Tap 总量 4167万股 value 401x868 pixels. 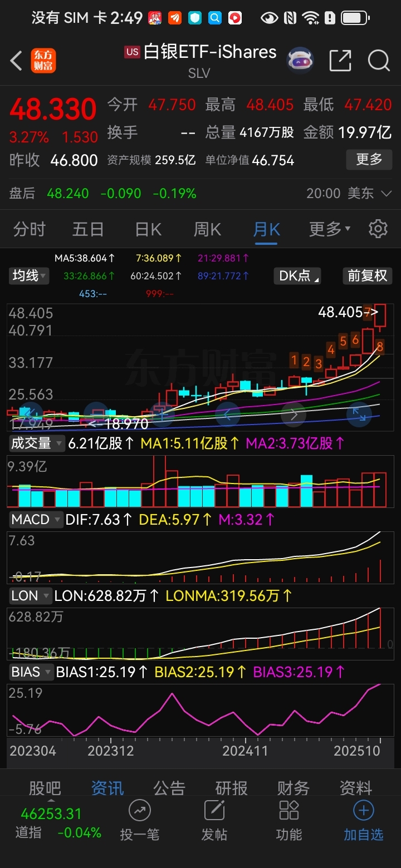267,132
